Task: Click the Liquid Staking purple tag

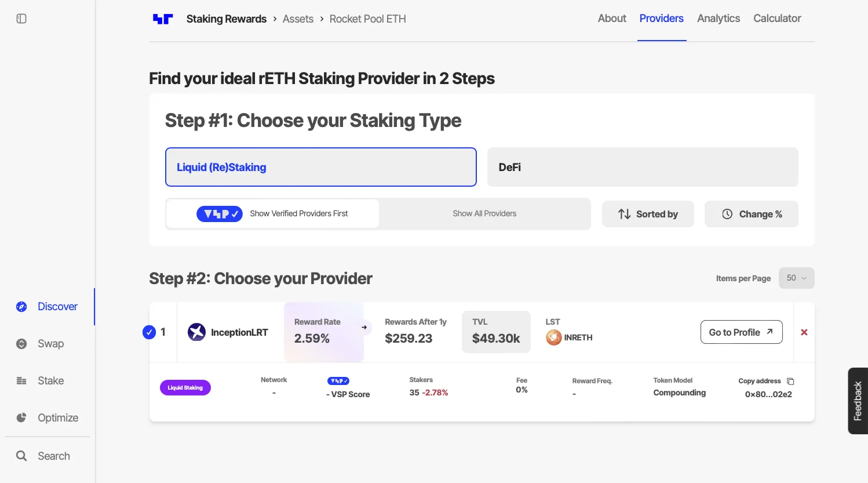Action: (185, 388)
